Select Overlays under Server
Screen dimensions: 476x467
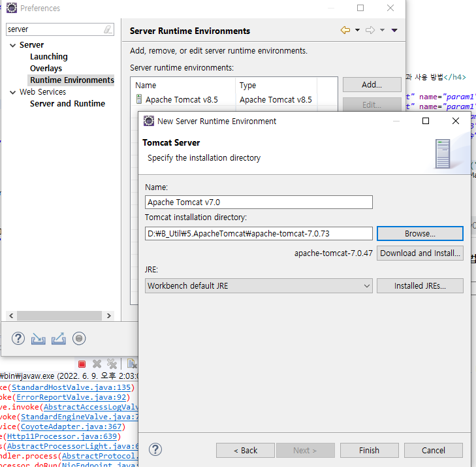[46, 69]
